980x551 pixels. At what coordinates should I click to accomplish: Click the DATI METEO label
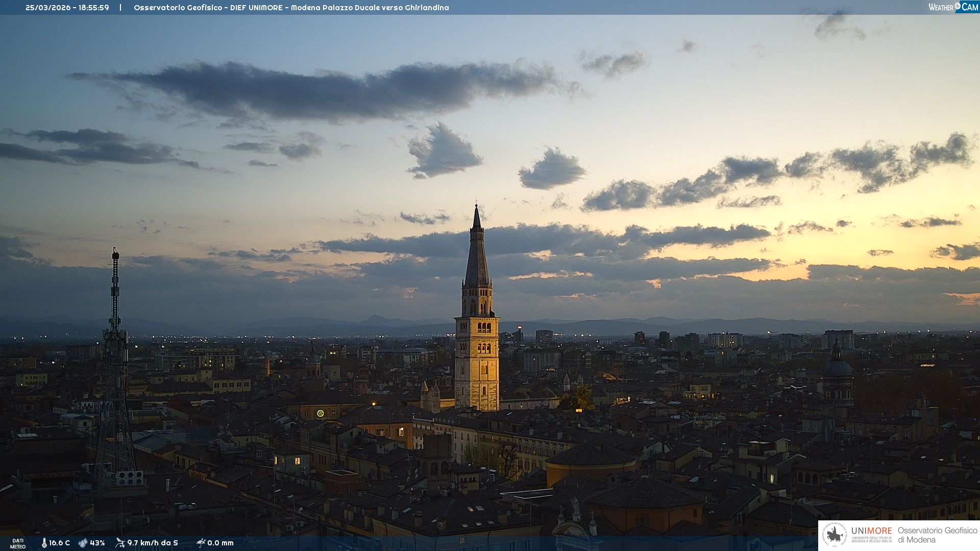[18, 543]
